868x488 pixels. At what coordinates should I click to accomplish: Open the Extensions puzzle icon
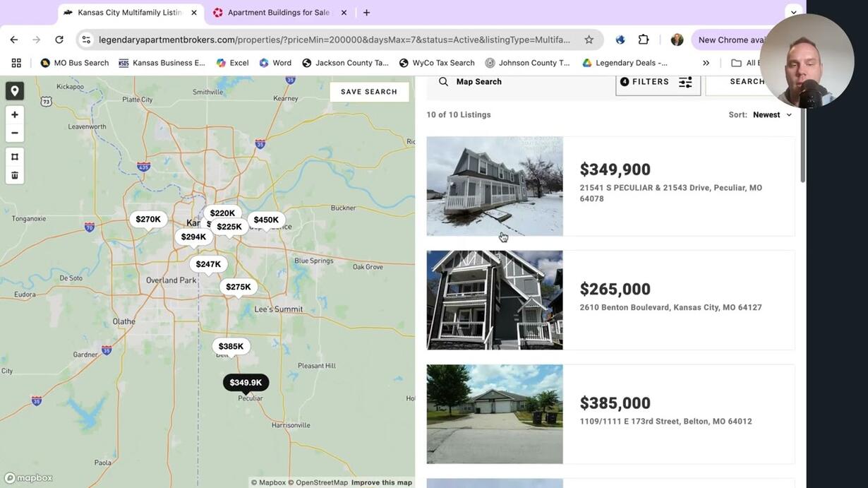pos(644,40)
